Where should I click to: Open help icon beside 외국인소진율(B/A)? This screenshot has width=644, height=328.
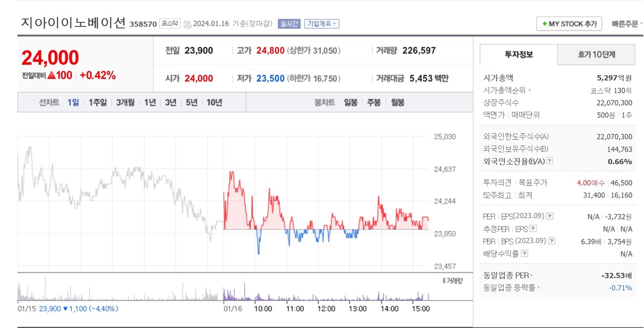click(x=550, y=161)
